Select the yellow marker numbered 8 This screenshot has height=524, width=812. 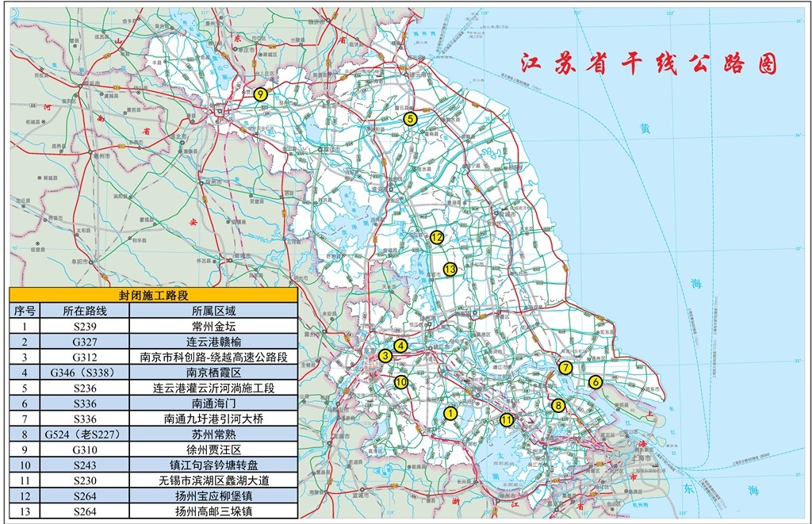pyautogui.click(x=558, y=405)
